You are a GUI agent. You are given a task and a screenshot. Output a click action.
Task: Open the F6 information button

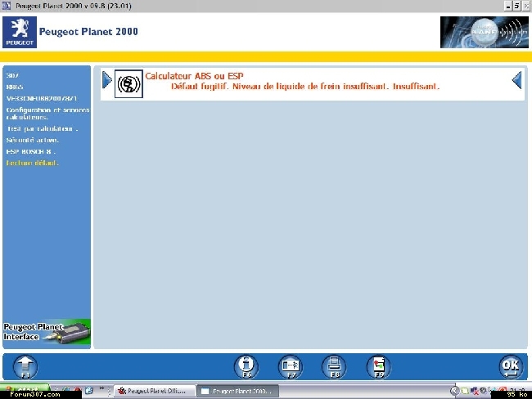coord(246,367)
